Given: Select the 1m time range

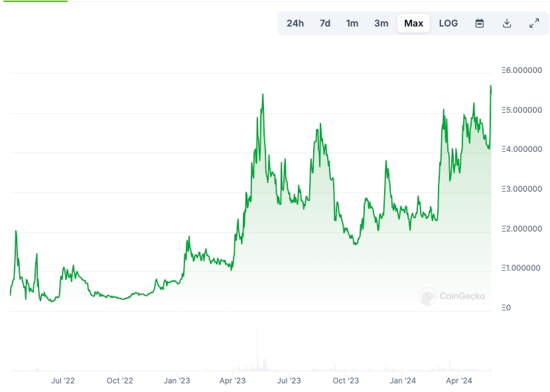Looking at the screenshot, I should pos(352,23).
